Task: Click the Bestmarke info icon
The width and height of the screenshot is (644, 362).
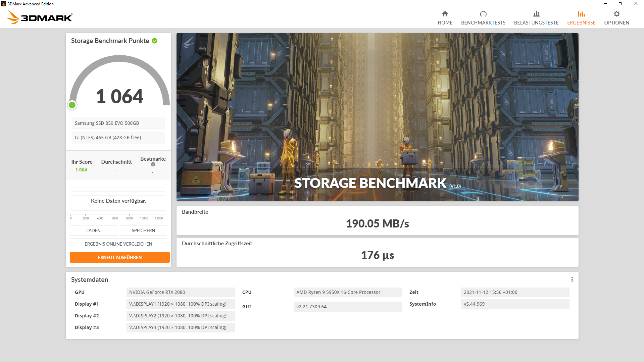Action: point(153,164)
